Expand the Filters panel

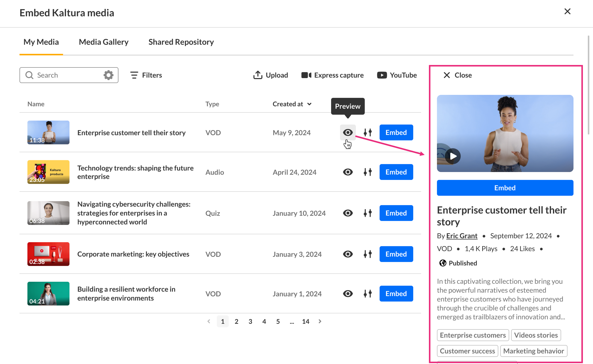[x=146, y=75]
